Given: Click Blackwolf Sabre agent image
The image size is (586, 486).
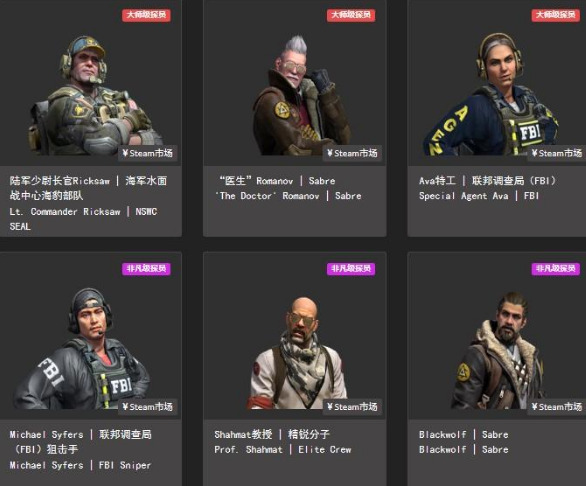Looking at the screenshot, I should [497, 351].
